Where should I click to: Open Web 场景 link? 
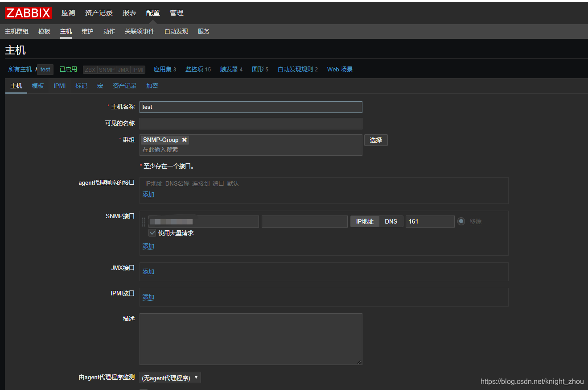click(x=340, y=69)
